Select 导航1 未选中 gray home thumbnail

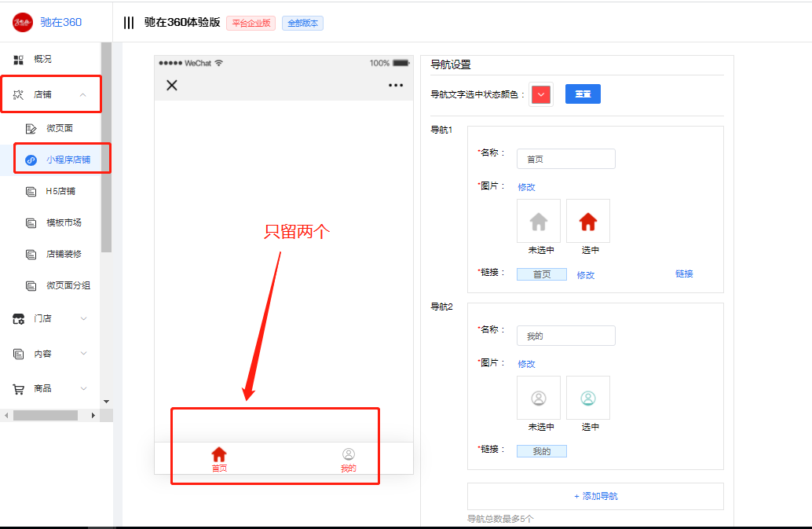pyautogui.click(x=539, y=221)
